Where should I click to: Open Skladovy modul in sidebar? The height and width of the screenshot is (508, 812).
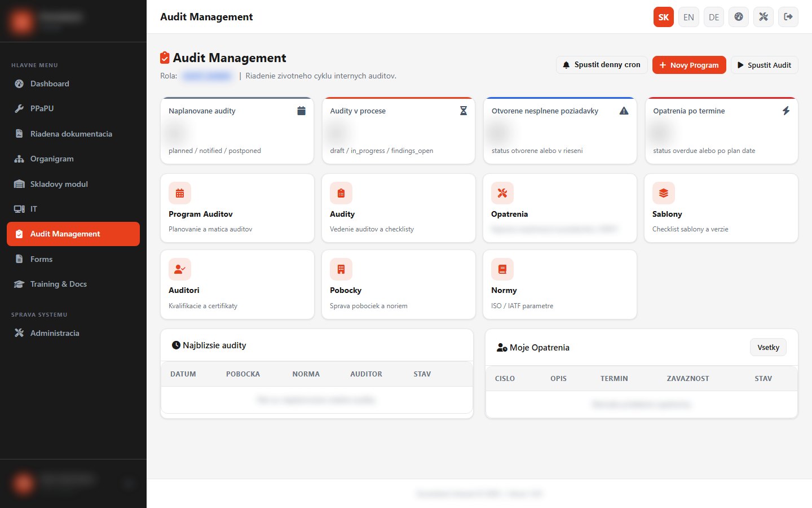73,184
